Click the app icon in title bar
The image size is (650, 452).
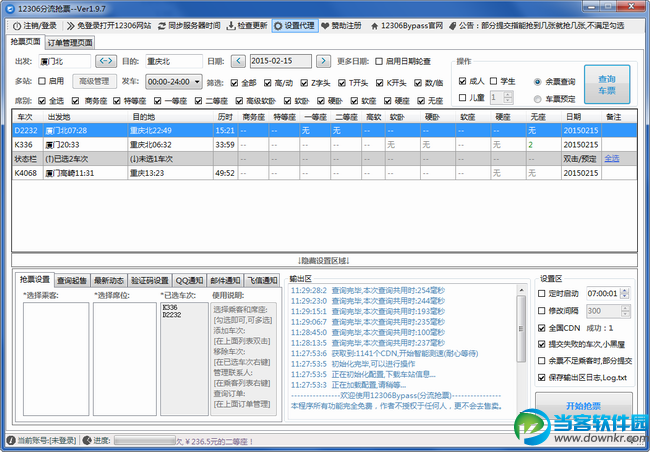pyautogui.click(x=10, y=8)
